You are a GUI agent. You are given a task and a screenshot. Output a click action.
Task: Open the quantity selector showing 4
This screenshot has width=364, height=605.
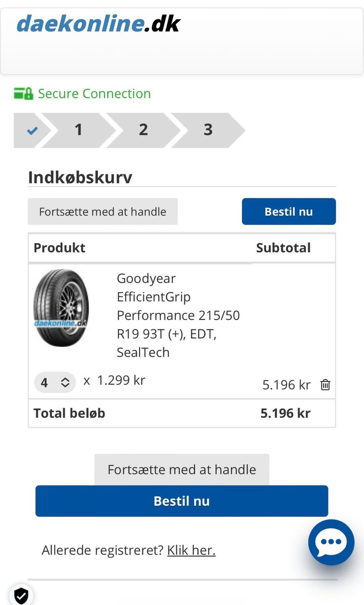point(55,382)
